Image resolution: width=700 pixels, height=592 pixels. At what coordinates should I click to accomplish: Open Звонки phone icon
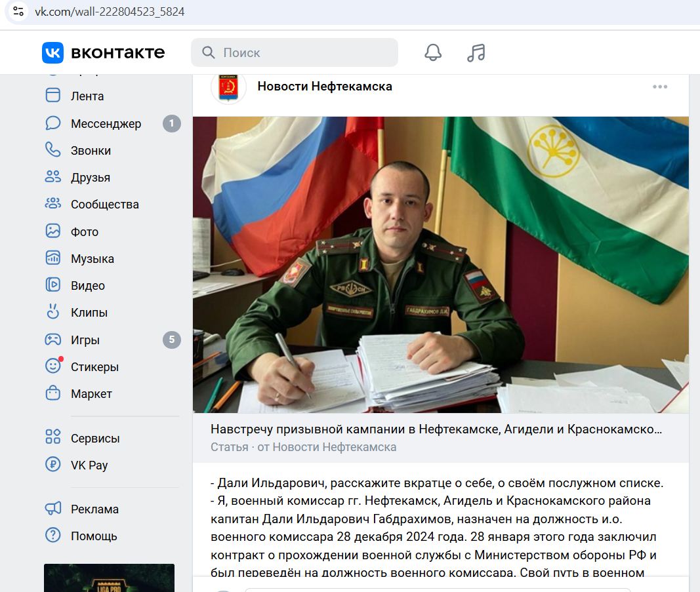(52, 150)
